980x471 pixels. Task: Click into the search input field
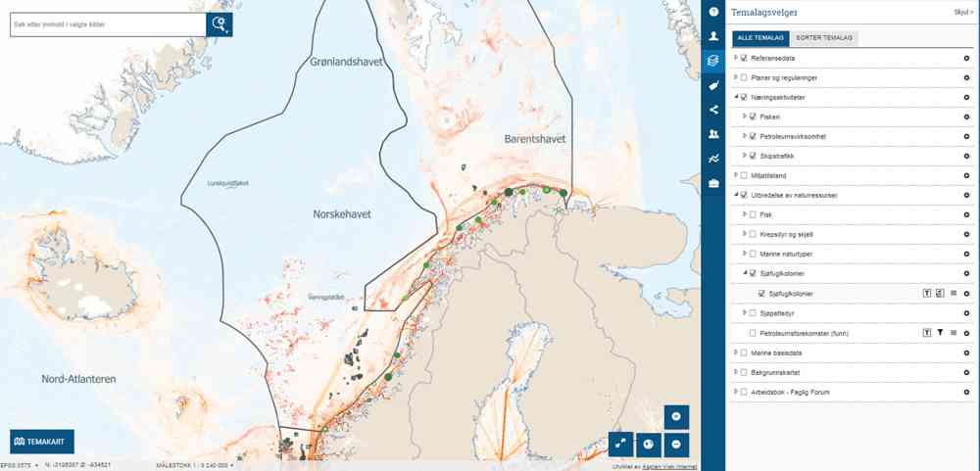[x=108, y=25]
